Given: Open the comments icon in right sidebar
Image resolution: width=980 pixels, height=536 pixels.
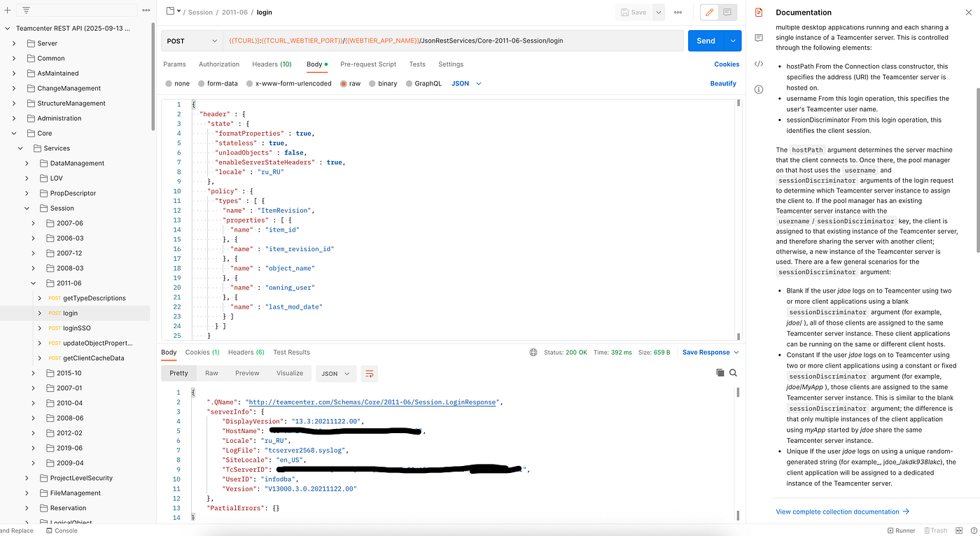Looking at the screenshot, I should (759, 38).
